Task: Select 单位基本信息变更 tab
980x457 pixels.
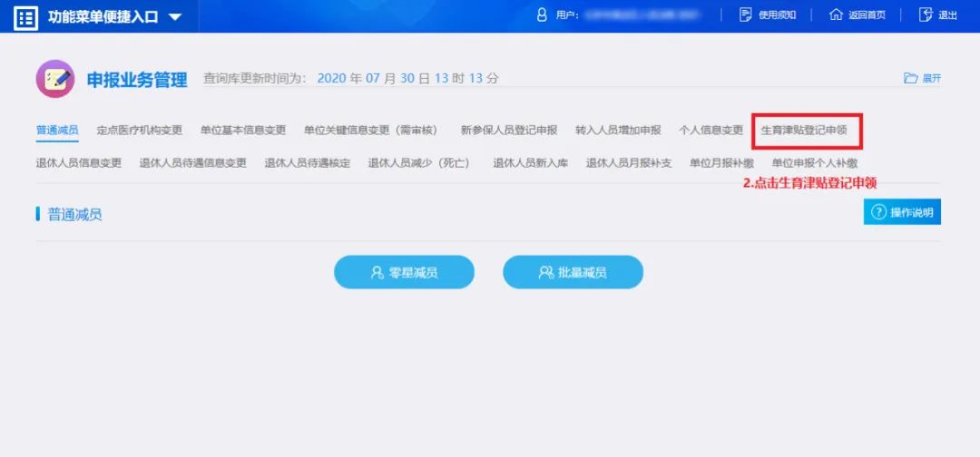Action: point(243,130)
